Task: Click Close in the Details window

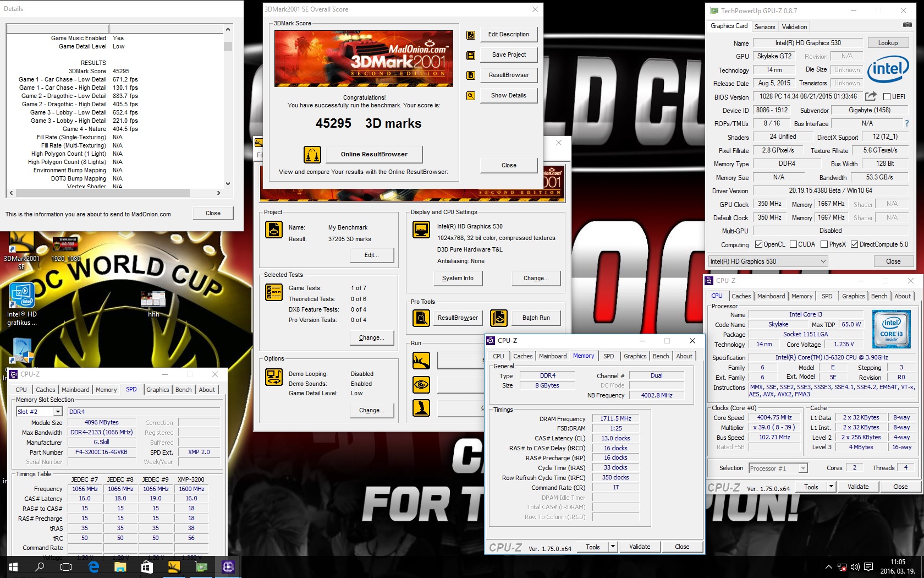Action: tap(213, 214)
